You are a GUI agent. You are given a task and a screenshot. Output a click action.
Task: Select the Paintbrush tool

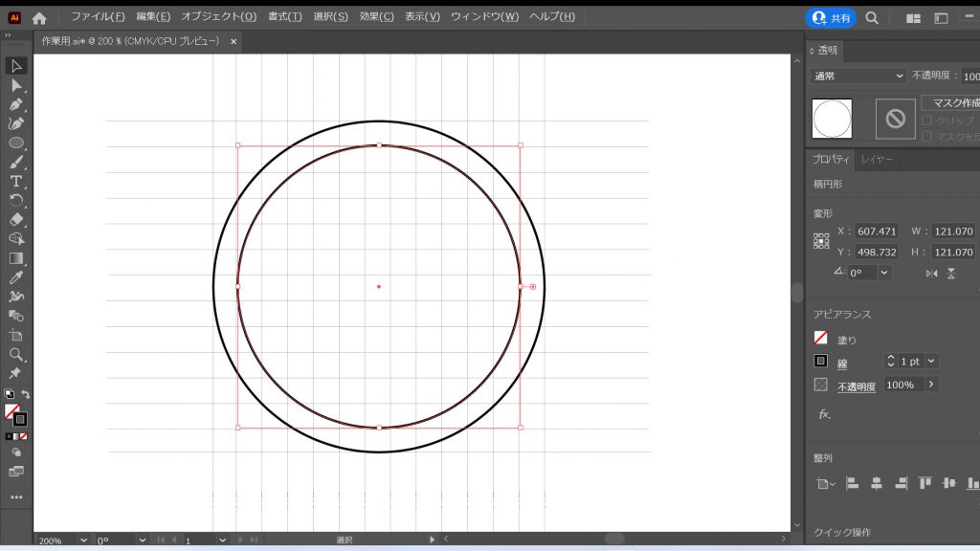tap(16, 163)
